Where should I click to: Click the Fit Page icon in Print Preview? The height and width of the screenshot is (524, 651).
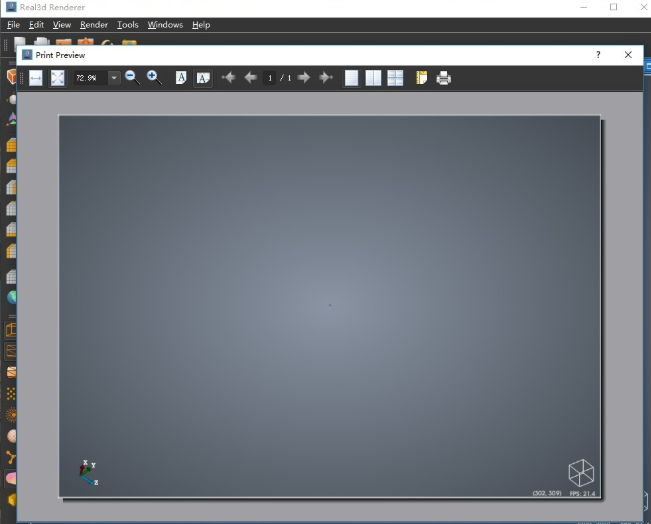click(57, 78)
